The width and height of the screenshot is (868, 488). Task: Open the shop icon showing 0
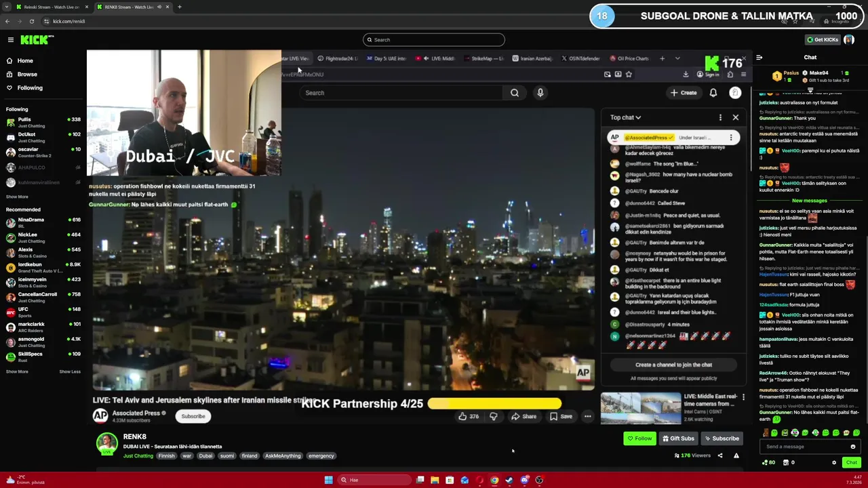pyautogui.click(x=789, y=463)
